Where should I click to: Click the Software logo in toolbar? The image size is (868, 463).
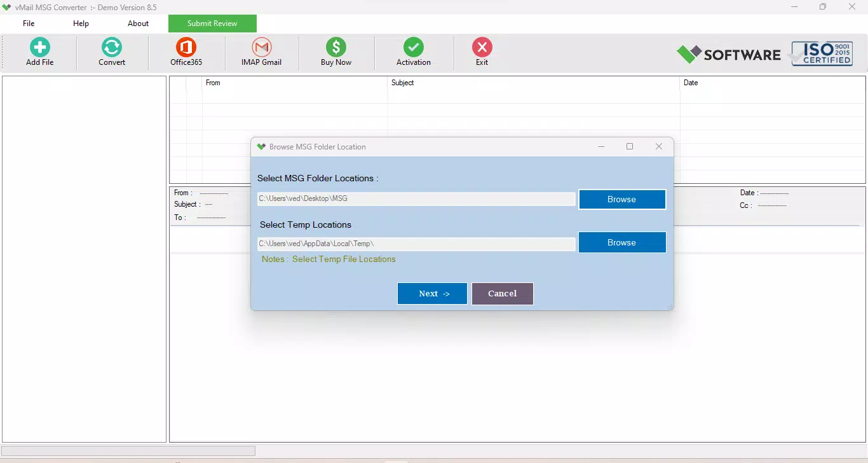coord(728,55)
